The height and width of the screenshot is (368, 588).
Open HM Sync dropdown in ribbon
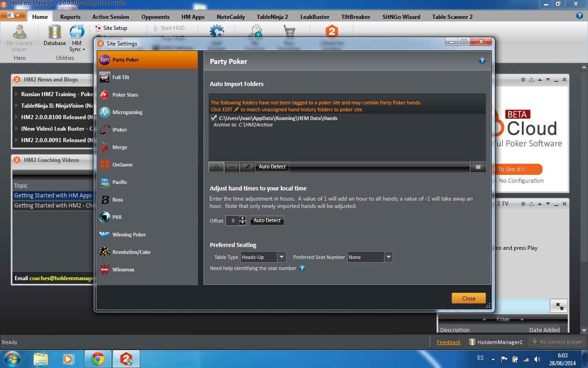(77, 39)
